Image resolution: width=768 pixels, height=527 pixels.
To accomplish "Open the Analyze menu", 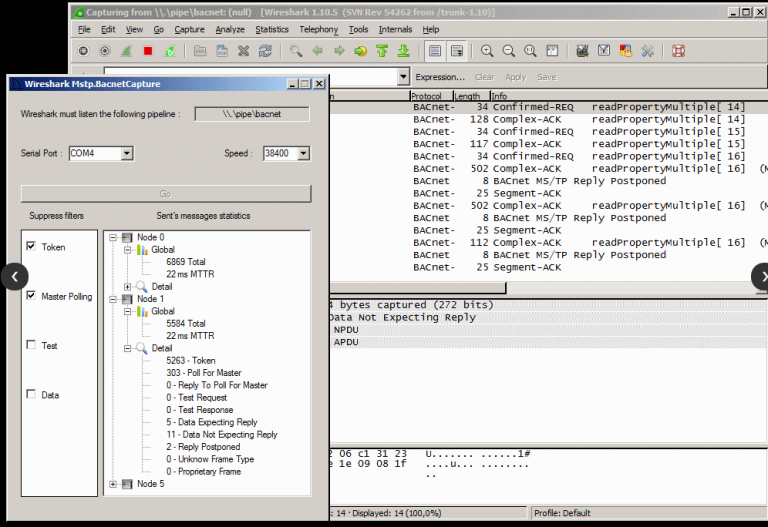I will tap(230, 29).
